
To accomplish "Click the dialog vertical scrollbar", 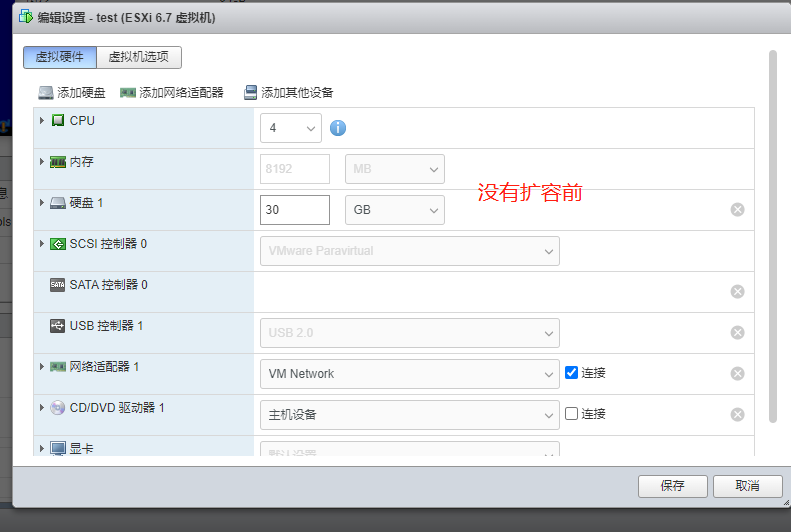I will click(772, 237).
